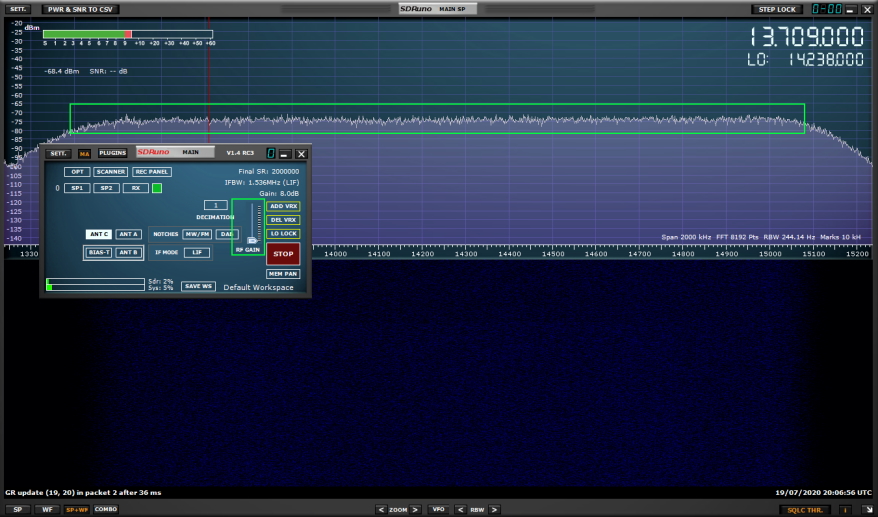
Task: Click the cyan 0 digit in Main panel
Action: point(270,153)
